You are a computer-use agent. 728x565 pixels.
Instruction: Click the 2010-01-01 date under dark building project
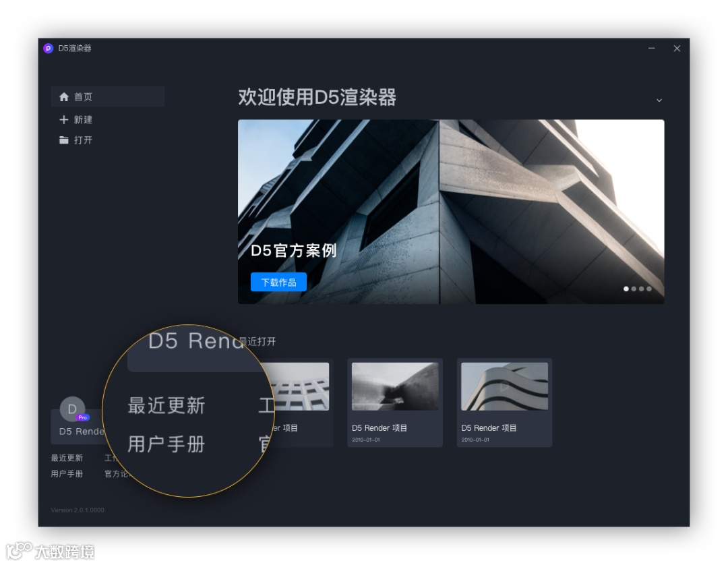click(x=366, y=440)
